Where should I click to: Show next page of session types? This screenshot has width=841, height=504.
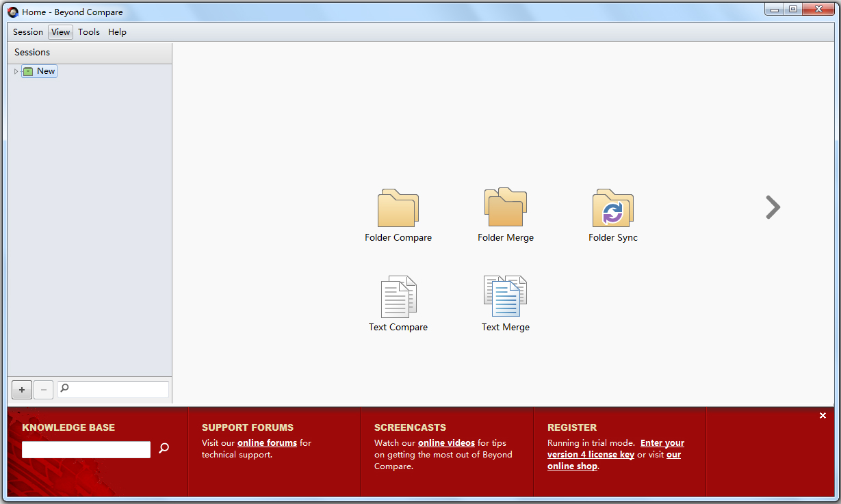pyautogui.click(x=773, y=207)
